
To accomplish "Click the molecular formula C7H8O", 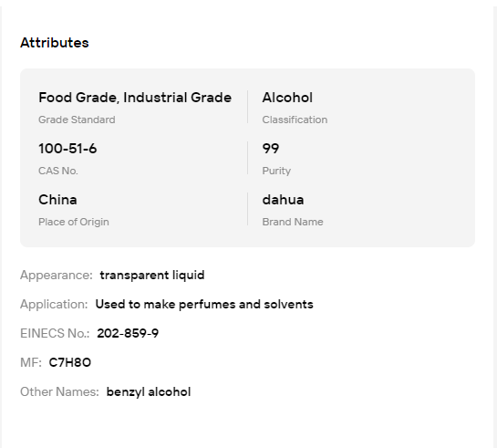I will coord(70,362).
